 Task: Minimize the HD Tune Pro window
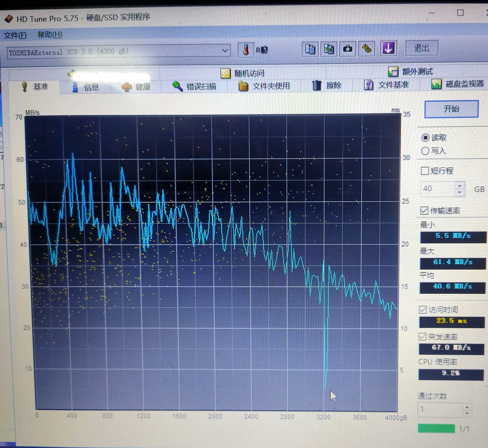432,13
